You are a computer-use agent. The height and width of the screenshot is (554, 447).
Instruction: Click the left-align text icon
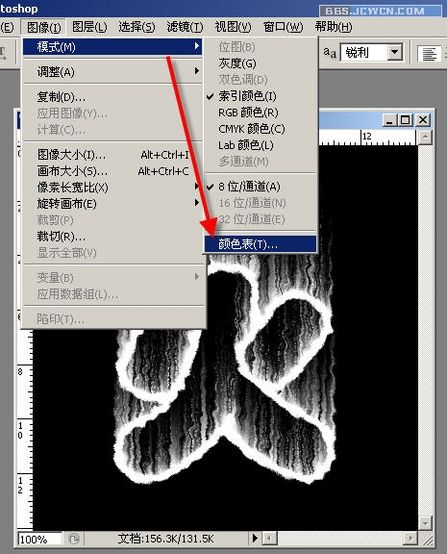[429, 54]
